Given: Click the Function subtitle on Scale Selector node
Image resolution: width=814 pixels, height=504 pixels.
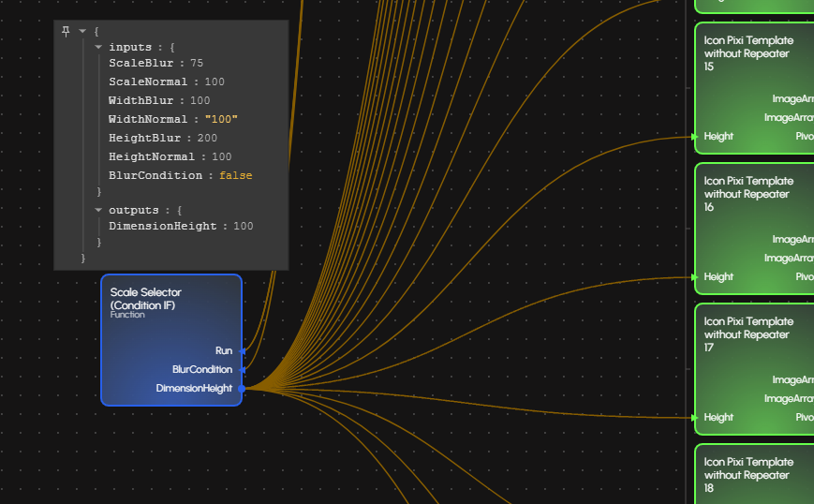Looking at the screenshot, I should (127, 315).
